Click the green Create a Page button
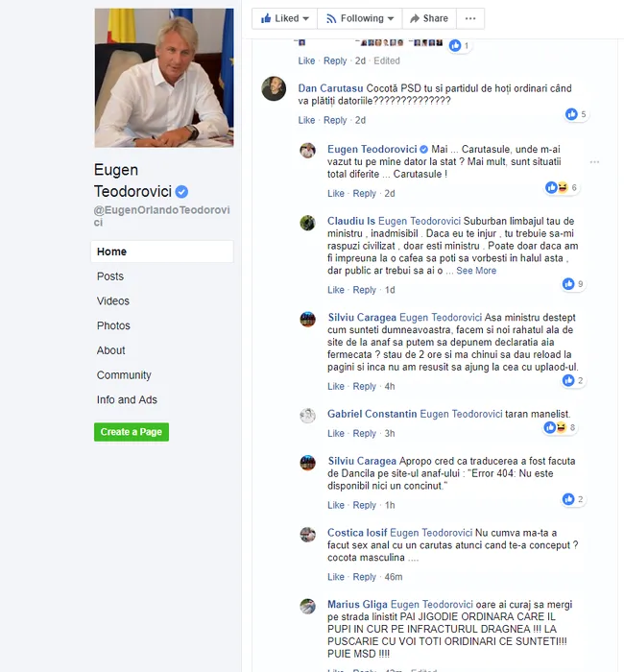Viewport: 624px width, 672px height. (x=132, y=432)
